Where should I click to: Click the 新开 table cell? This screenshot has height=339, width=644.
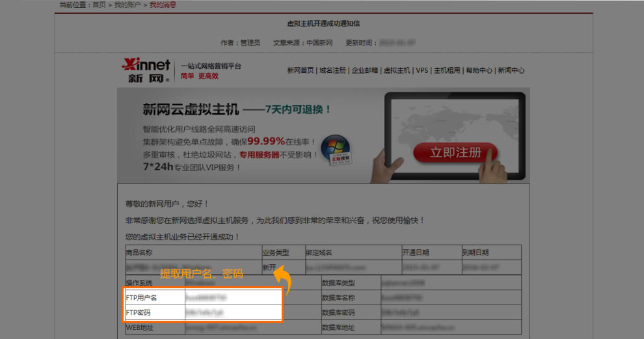[284, 267]
